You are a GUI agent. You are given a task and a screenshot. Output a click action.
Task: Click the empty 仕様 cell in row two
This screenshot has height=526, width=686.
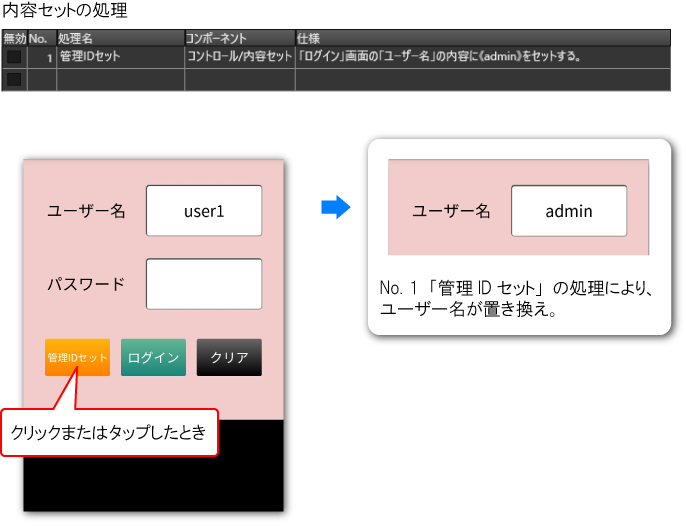click(483, 80)
